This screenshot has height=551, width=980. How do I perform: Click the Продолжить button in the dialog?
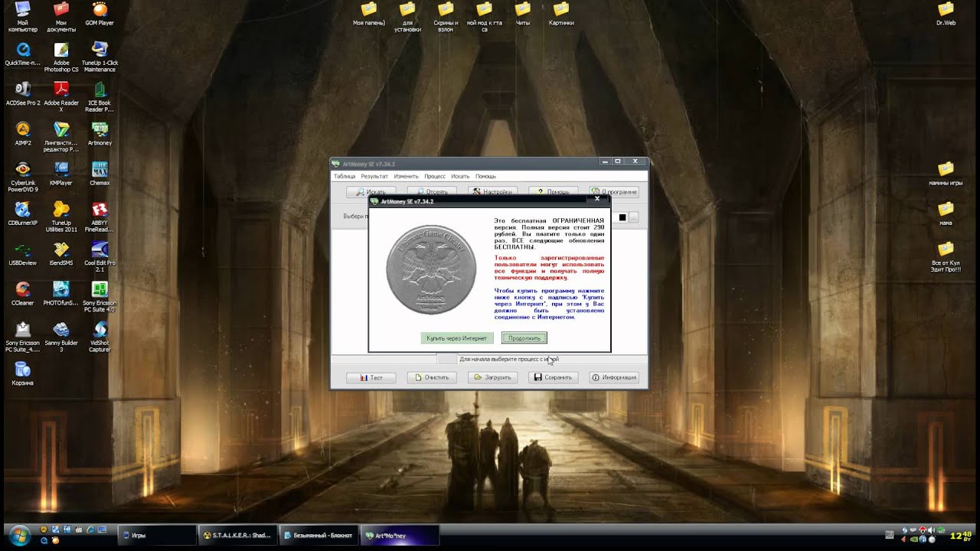pos(524,338)
